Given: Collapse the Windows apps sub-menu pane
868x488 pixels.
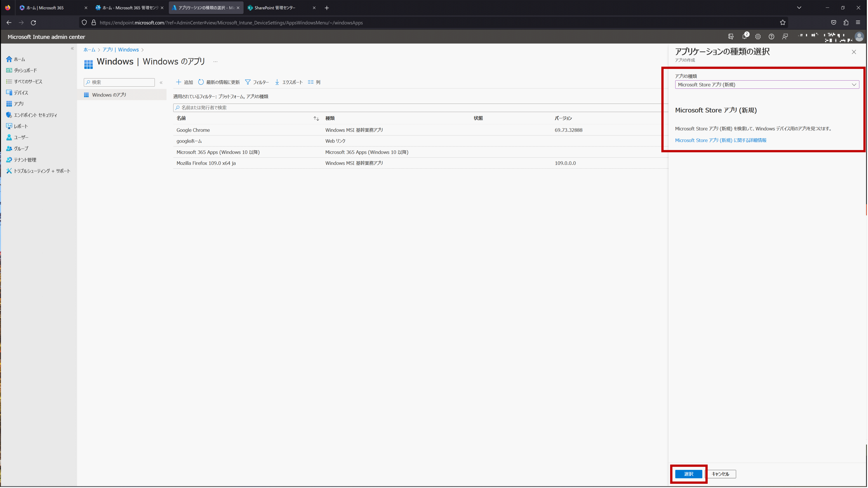Looking at the screenshot, I should click(x=161, y=82).
